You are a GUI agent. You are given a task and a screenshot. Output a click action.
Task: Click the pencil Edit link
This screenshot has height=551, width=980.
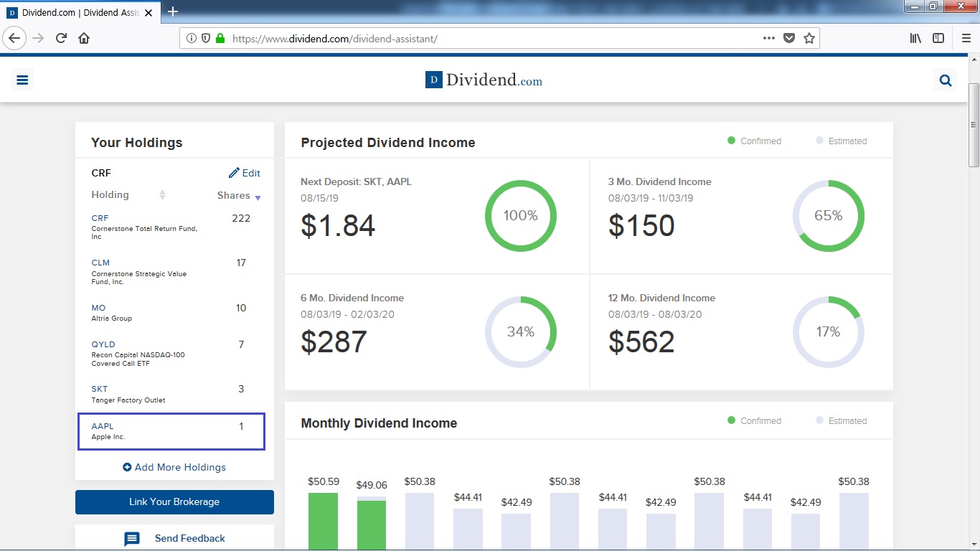(244, 173)
